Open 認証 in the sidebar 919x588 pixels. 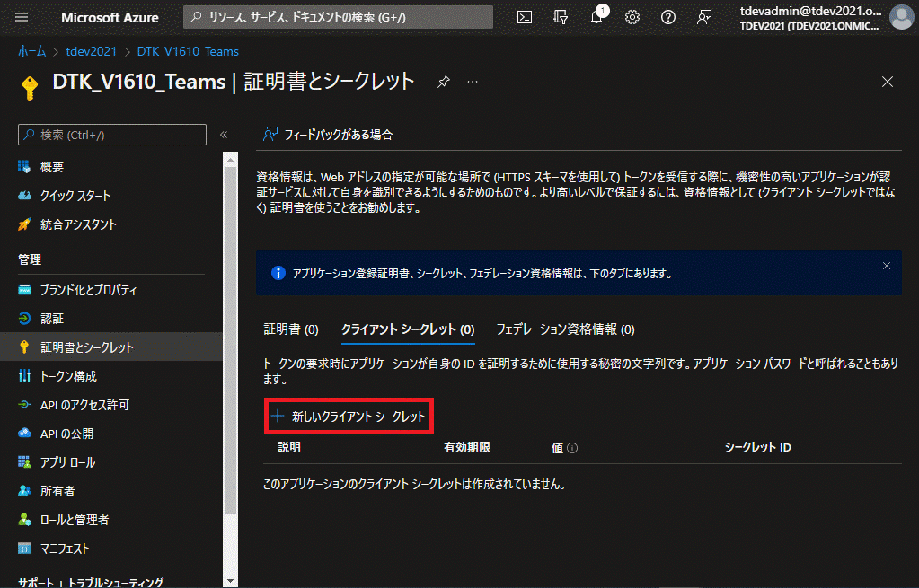[x=51, y=319]
